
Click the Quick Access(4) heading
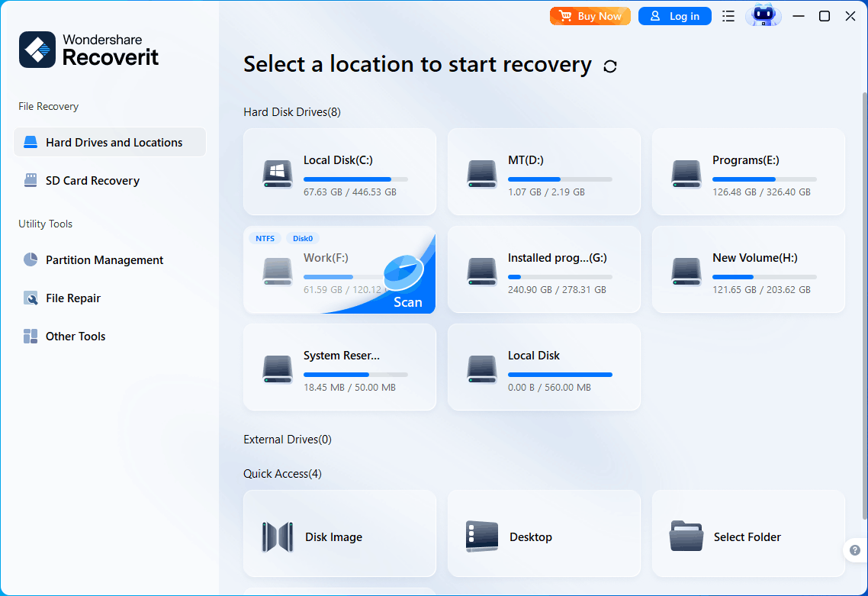pos(282,474)
